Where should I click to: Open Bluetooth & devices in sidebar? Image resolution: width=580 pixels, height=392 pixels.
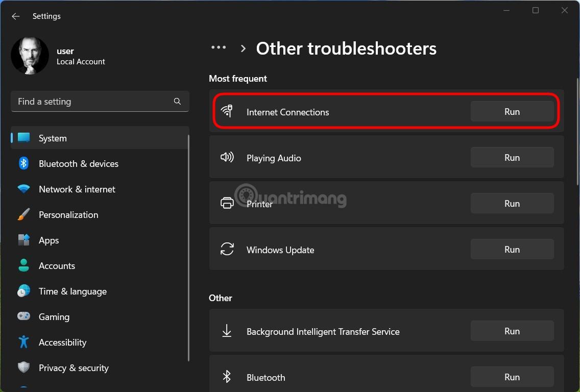100,163
